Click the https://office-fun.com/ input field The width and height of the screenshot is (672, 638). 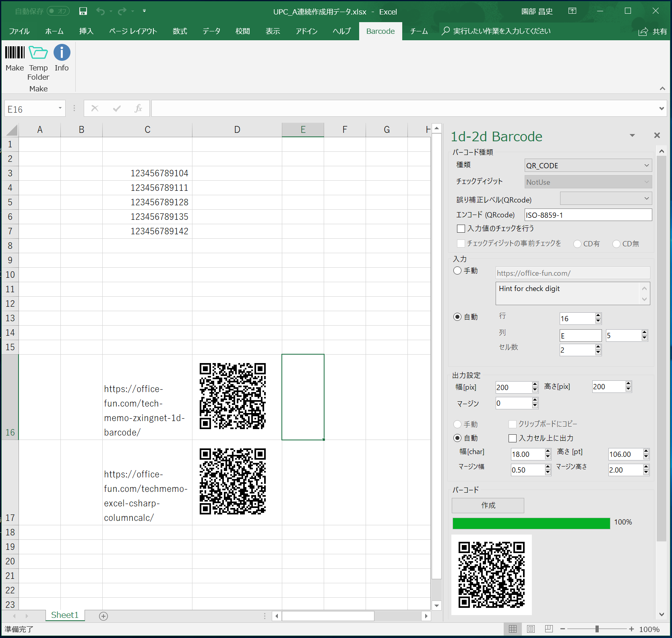coord(573,273)
